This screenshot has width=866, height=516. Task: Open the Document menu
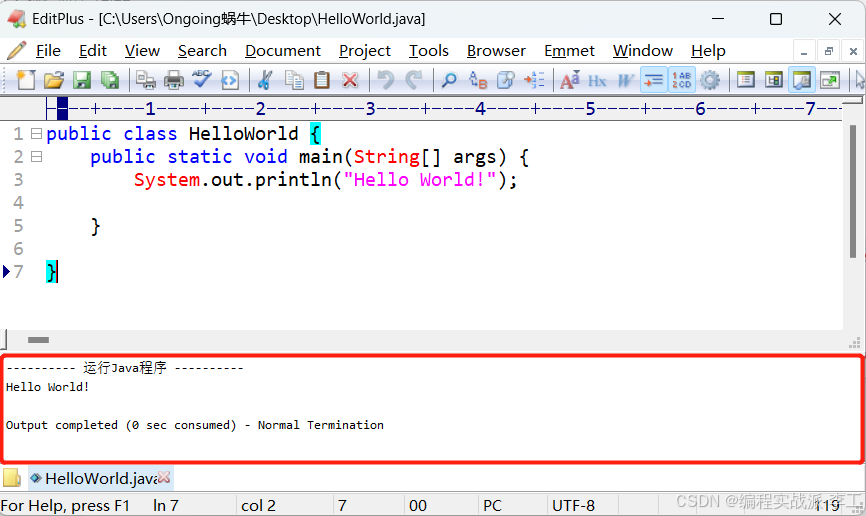283,51
